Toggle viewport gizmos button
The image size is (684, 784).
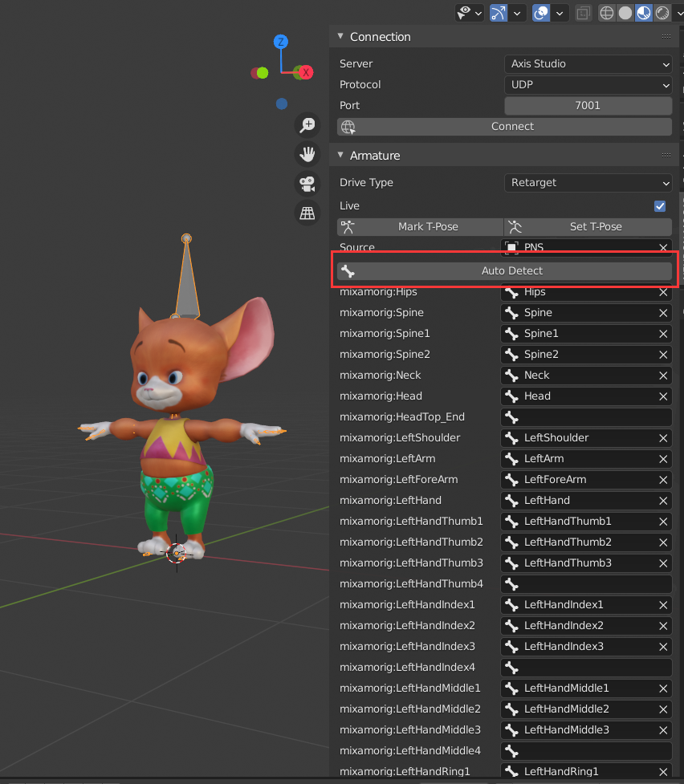click(x=498, y=13)
